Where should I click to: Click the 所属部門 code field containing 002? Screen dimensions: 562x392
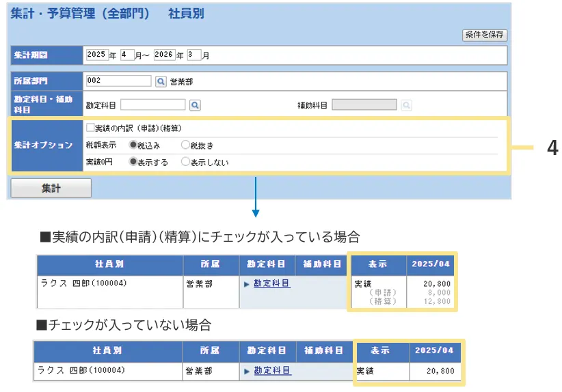point(118,81)
